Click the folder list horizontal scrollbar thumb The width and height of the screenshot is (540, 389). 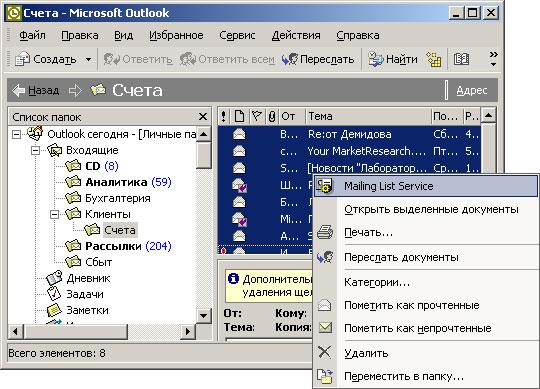75,332
